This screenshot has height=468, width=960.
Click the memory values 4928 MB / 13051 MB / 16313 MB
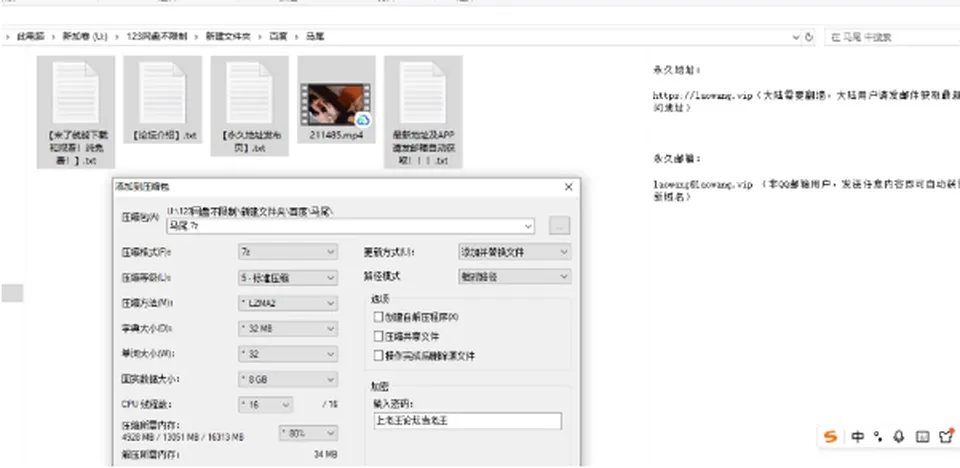click(x=184, y=437)
